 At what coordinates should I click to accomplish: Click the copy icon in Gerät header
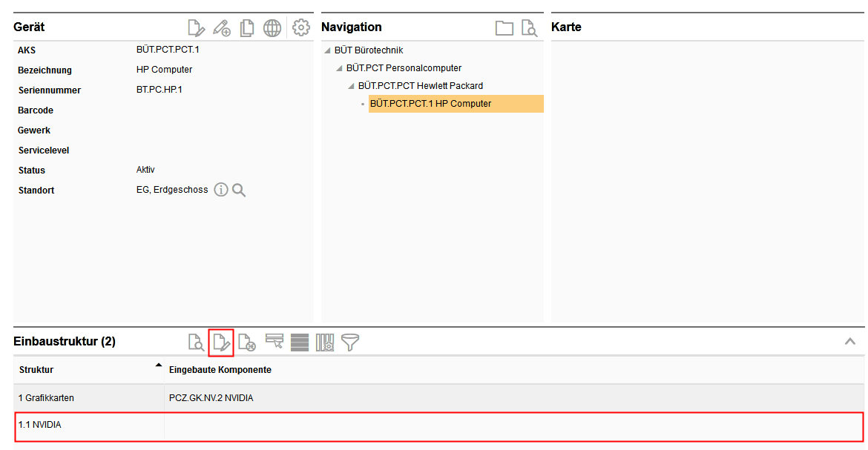247,28
